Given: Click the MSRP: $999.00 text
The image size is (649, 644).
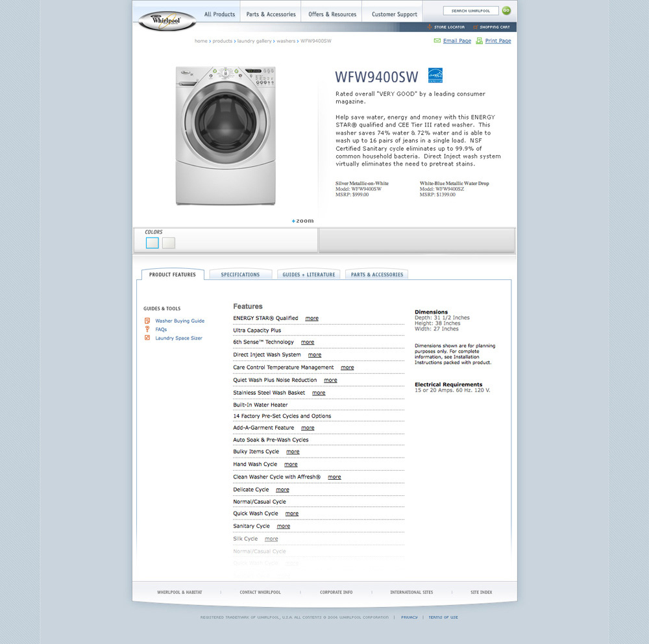Looking at the screenshot, I should click(352, 194).
